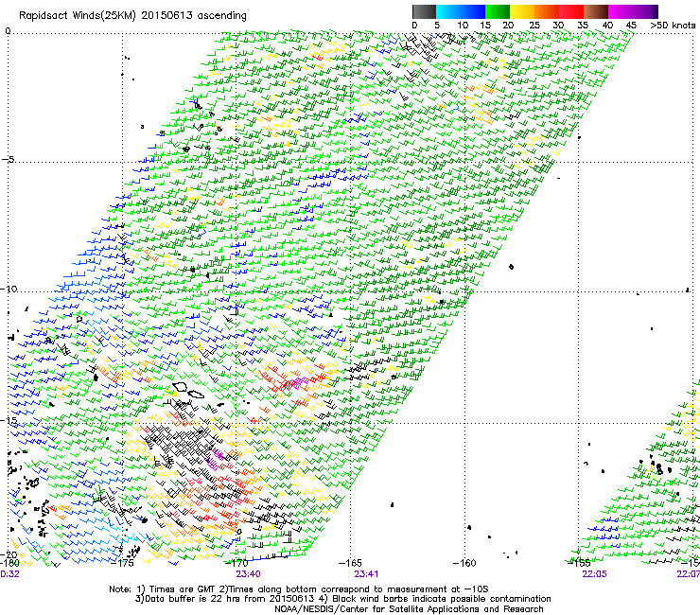
Task: Click the '-160' longitude axis label
Action: 464,563
